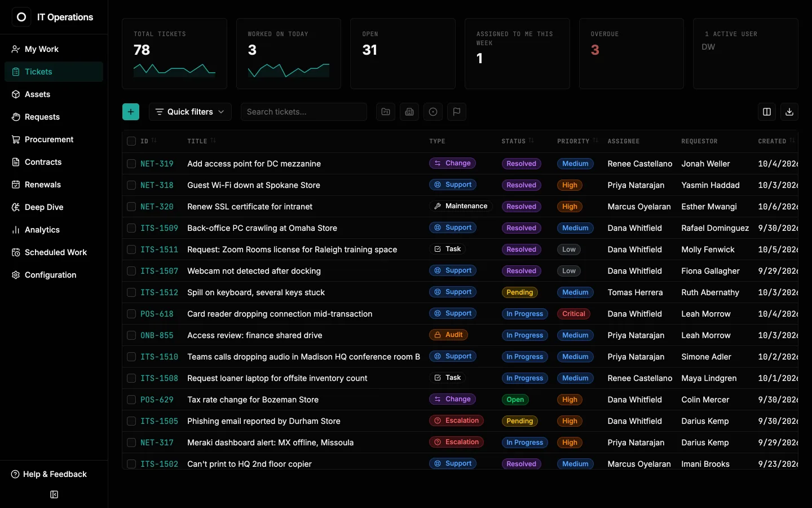Mark checkbox for ticket NET-317
The image size is (812, 508).
131,443
